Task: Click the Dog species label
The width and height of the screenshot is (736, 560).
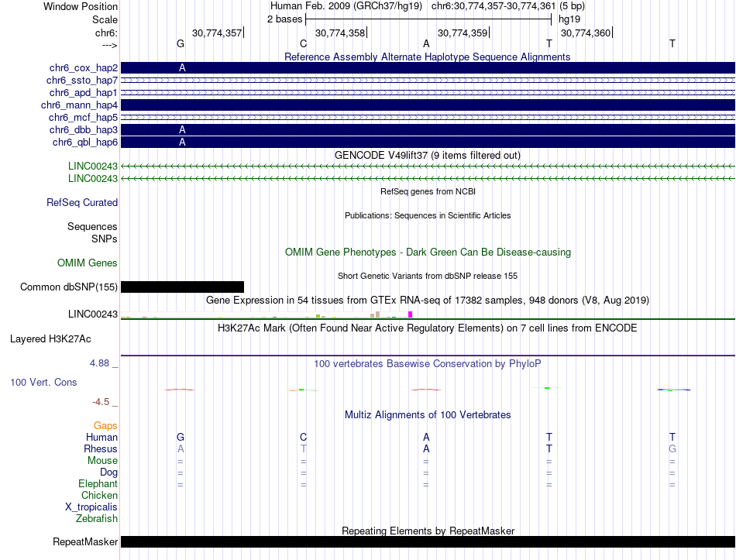Action: point(108,472)
